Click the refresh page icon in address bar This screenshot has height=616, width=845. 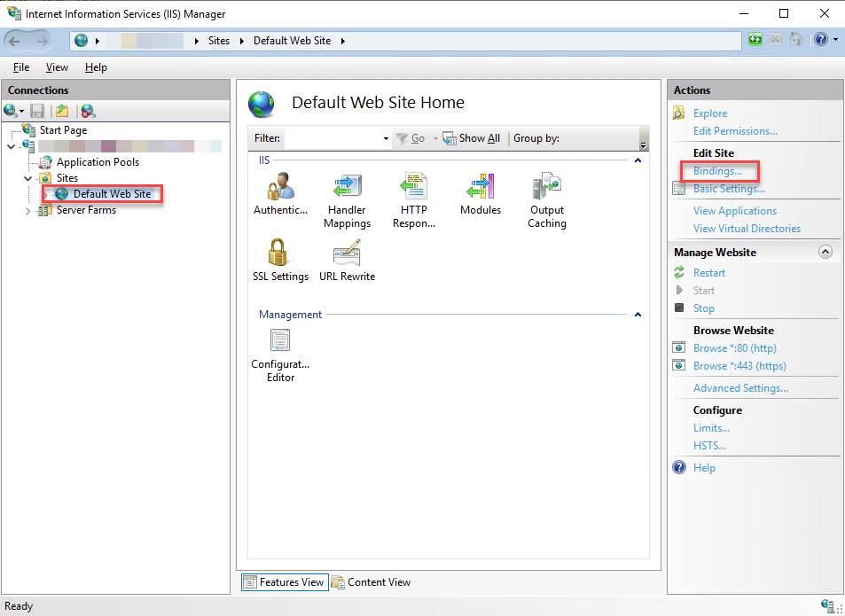coord(755,39)
